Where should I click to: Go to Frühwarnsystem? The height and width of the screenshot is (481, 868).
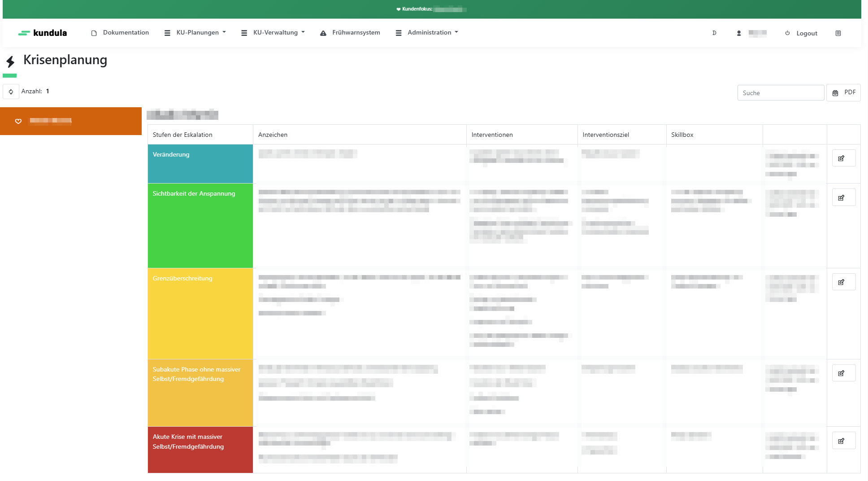(350, 33)
